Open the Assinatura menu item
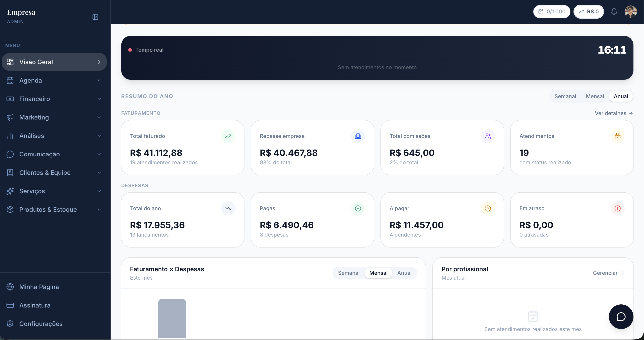The image size is (644, 340). 54,305
